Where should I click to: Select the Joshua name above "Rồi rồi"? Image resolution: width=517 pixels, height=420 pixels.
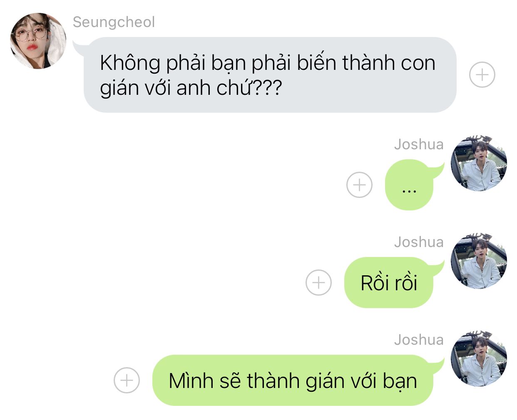(419, 242)
